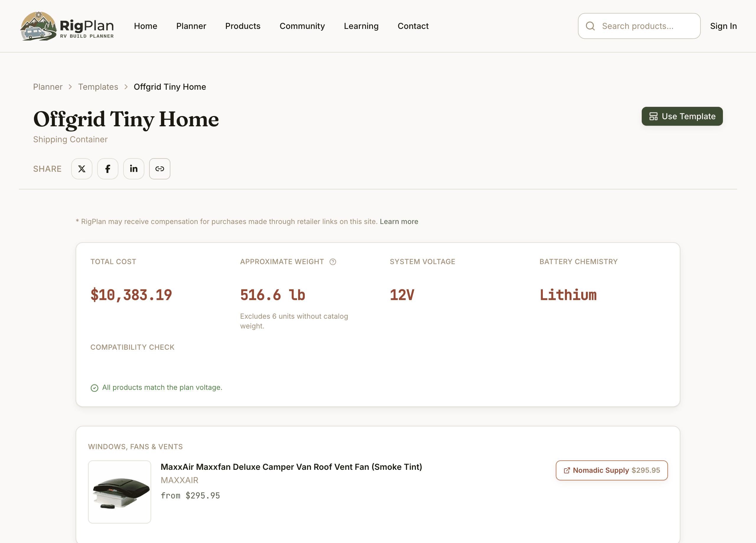
Task: Copy the template link via link icon
Action: pos(160,169)
